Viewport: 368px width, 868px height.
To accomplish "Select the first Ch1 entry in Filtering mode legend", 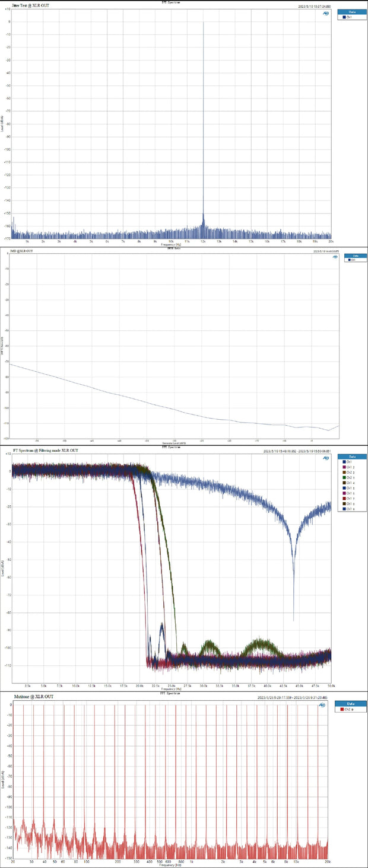I will point(348,462).
